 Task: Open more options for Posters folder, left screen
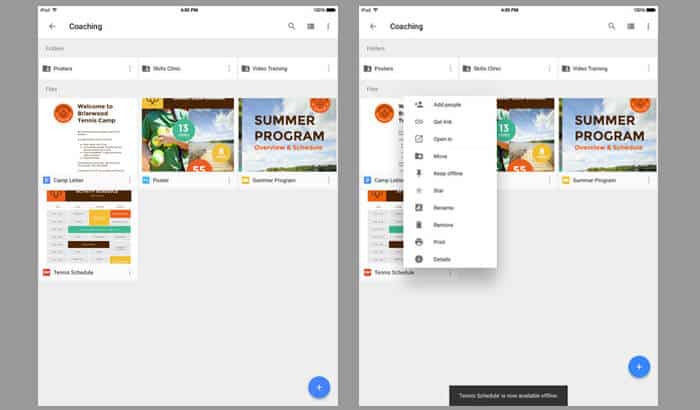130,68
